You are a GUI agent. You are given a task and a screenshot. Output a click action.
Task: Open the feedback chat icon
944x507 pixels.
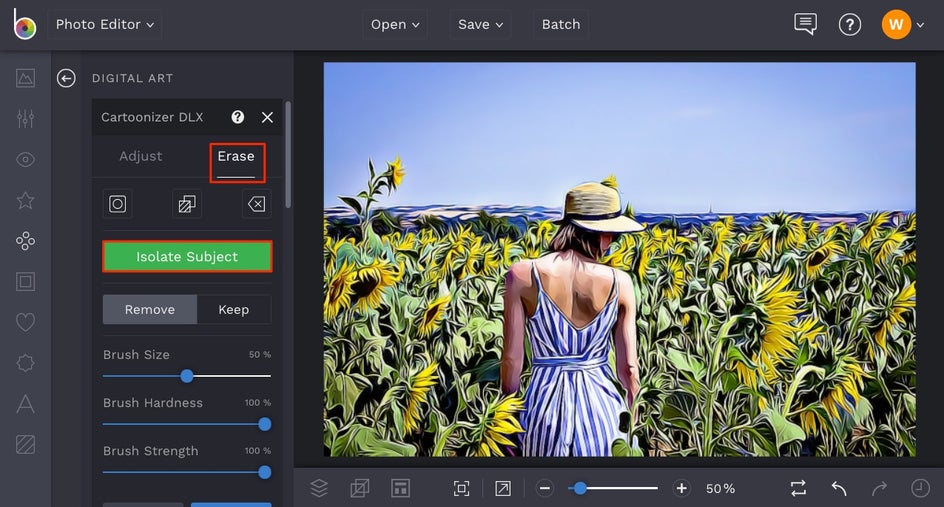point(806,24)
